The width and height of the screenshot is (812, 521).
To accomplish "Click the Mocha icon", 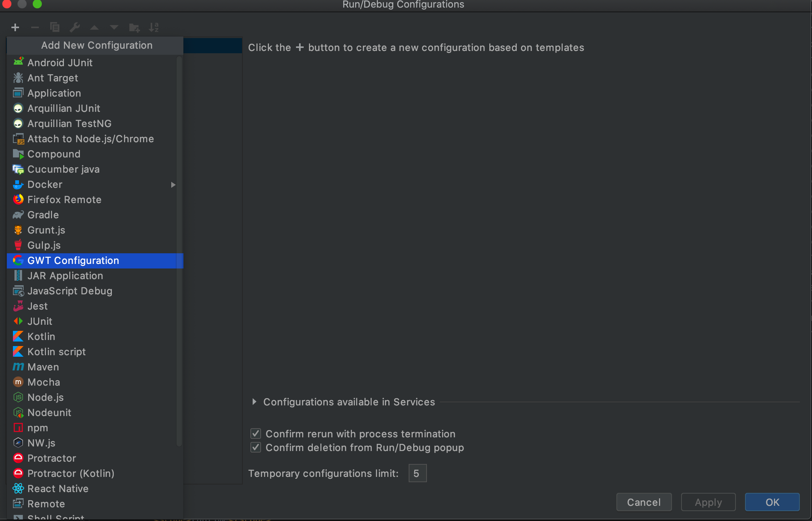I will pos(18,382).
